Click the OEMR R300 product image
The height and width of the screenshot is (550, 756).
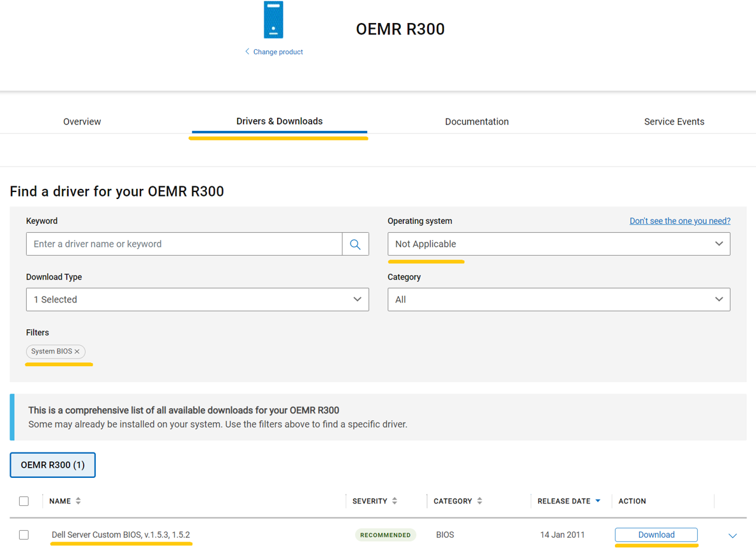(273, 19)
